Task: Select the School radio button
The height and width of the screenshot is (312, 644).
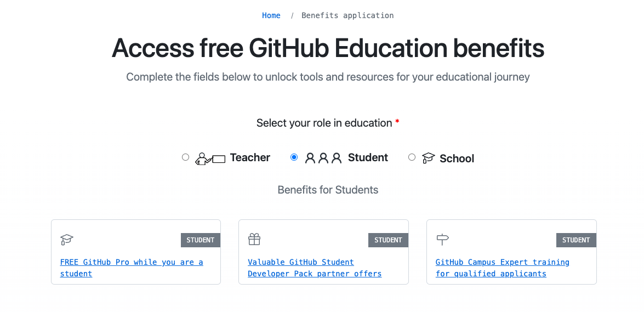Action: pos(412,157)
